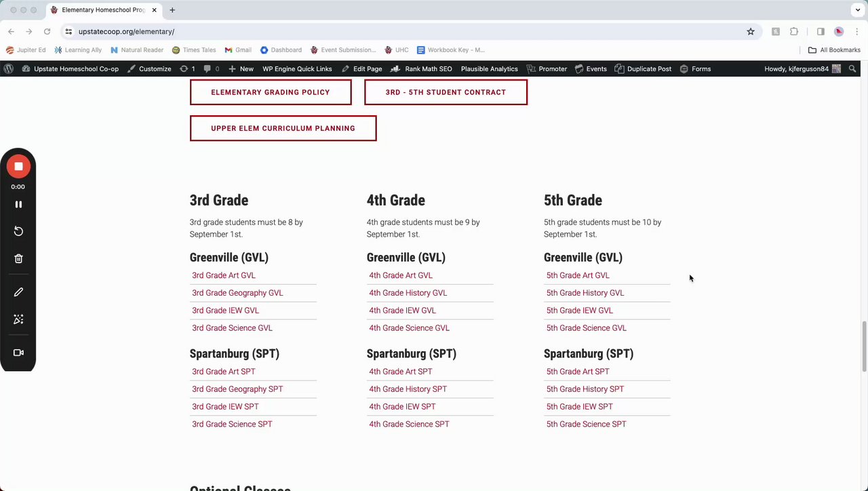Click the WordPress logo in admin bar
The width and height of the screenshot is (868, 491).
click(8, 68)
